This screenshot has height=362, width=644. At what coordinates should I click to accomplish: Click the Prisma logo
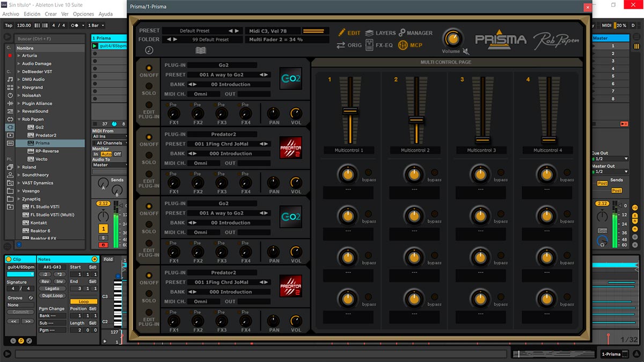(x=501, y=39)
